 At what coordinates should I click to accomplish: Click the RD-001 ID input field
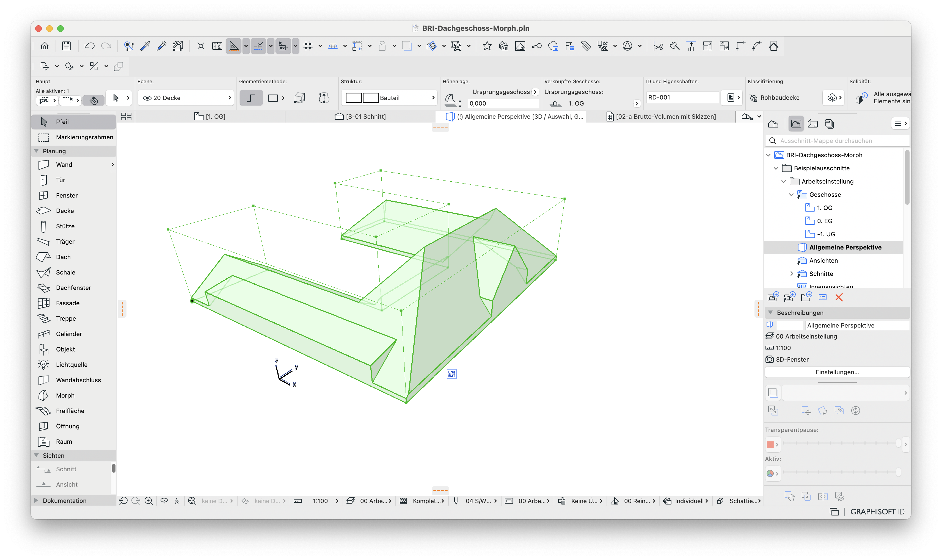[682, 97]
